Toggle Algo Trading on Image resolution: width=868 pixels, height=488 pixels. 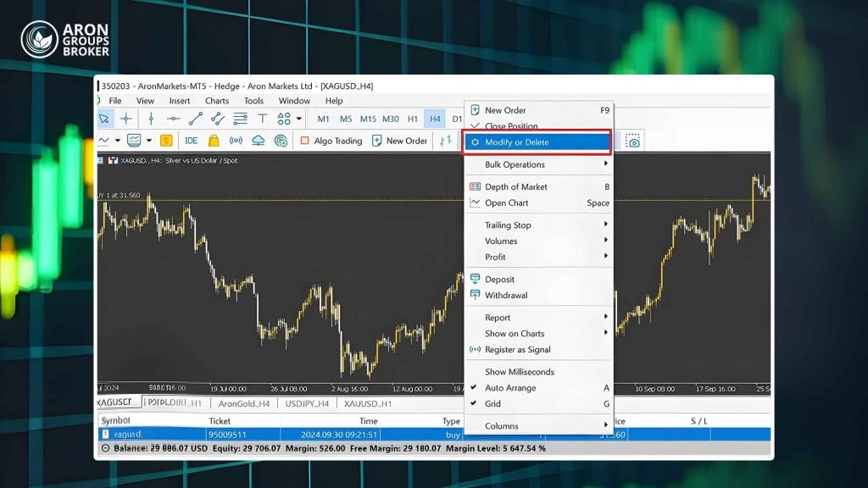(331, 141)
